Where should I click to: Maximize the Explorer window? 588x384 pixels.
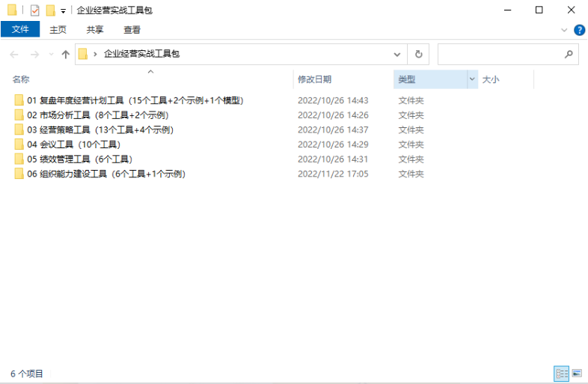539,10
